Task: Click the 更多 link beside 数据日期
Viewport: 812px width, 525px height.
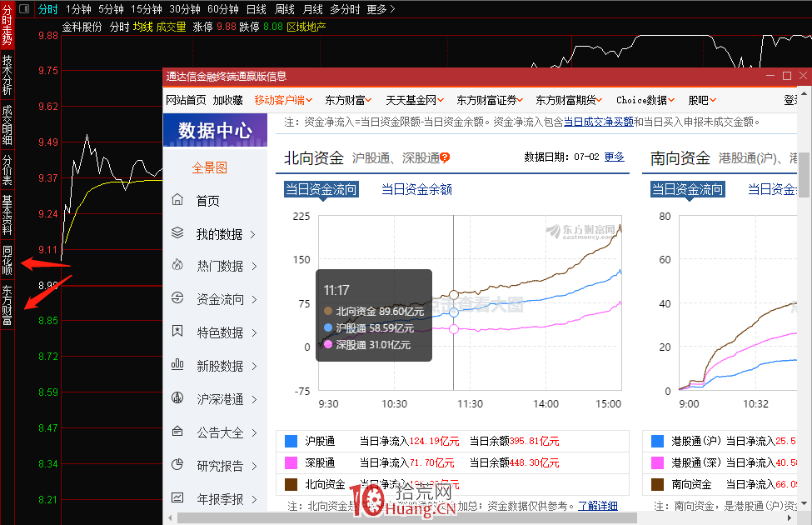Action: tap(614, 157)
